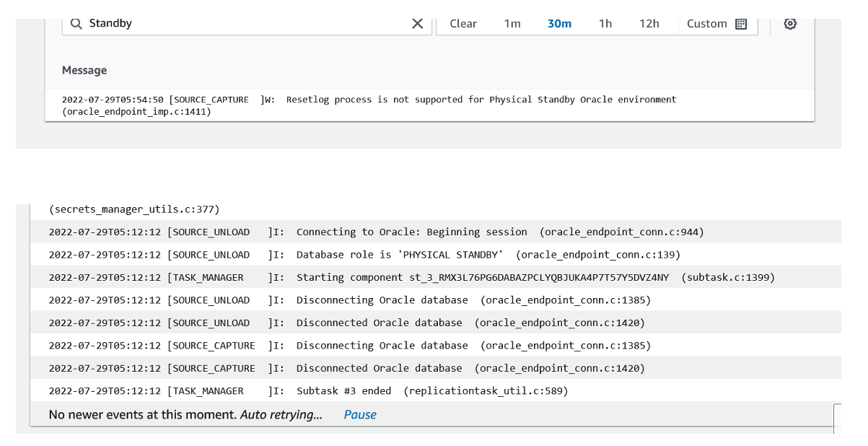Click the SOURCE_UNLOAD 'Disconnecting Oracle database' row
This screenshot has height=446, width=868.
tap(349, 300)
